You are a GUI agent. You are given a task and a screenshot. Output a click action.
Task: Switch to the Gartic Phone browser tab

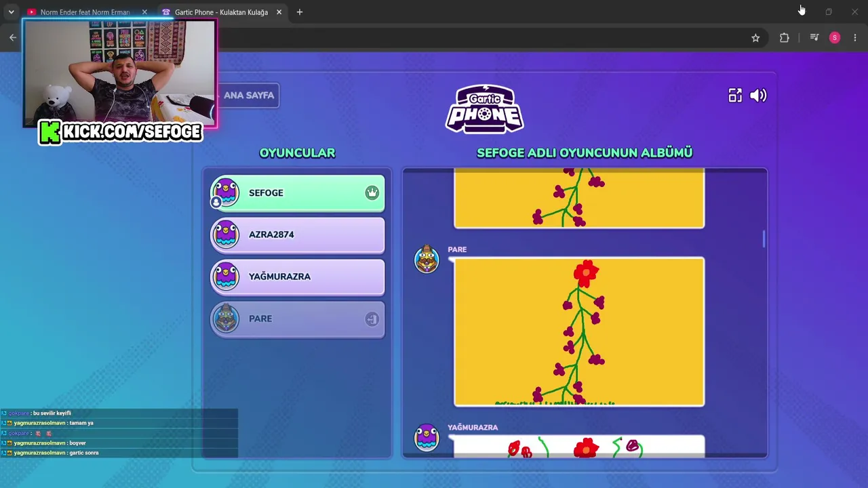(221, 12)
